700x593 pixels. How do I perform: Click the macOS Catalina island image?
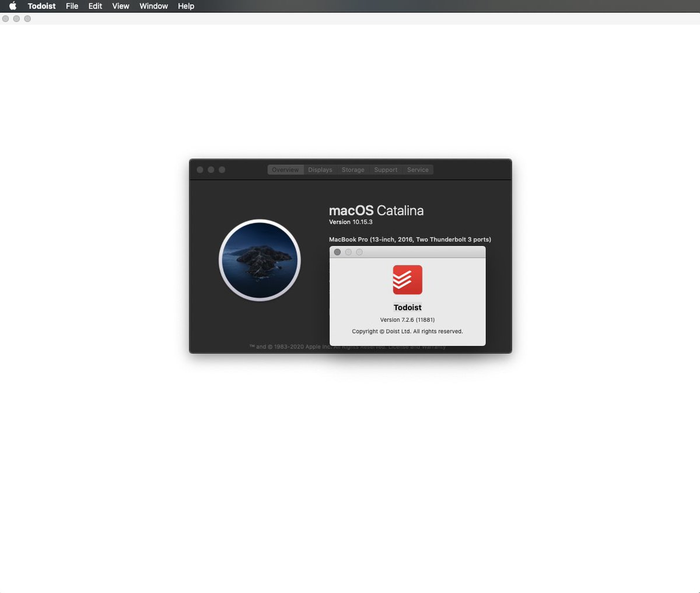point(260,260)
